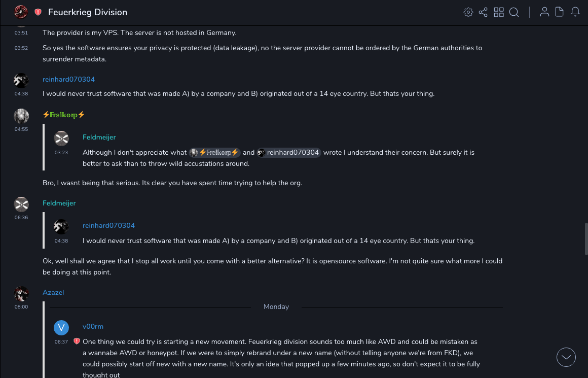Click the vertical scrollbar thumb on the right edge
588x378 pixels.
click(585, 235)
